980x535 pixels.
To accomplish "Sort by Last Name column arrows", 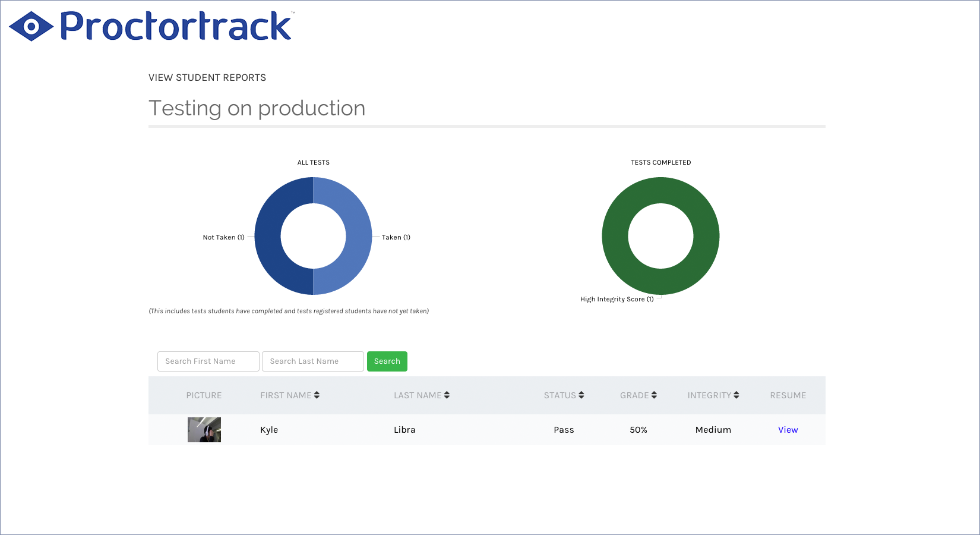I will pyautogui.click(x=447, y=395).
